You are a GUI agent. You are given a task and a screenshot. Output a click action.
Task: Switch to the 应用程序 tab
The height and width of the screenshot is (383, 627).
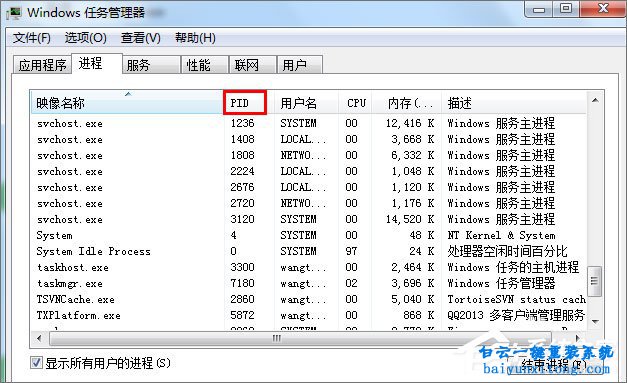42,65
